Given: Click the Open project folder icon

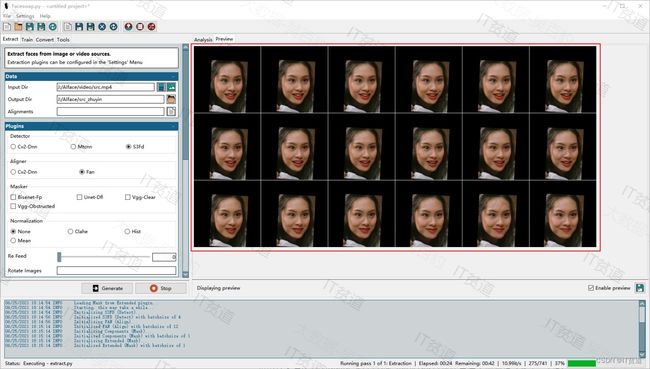Looking at the screenshot, I should (18, 27).
